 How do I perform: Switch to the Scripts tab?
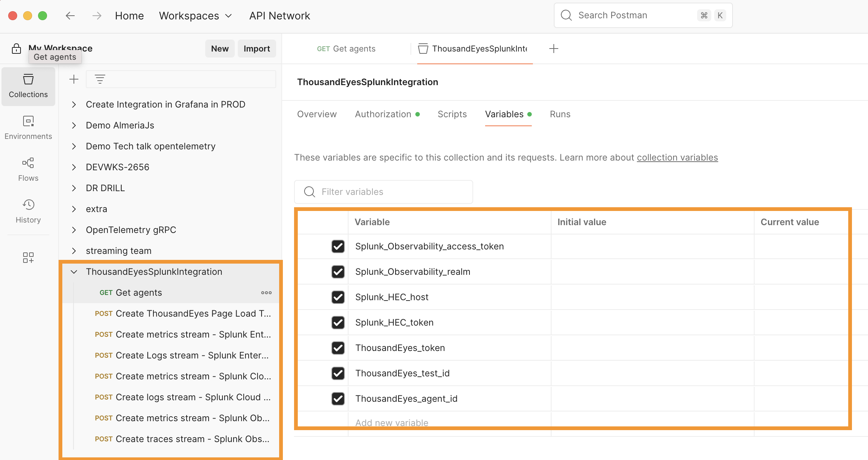click(x=452, y=114)
